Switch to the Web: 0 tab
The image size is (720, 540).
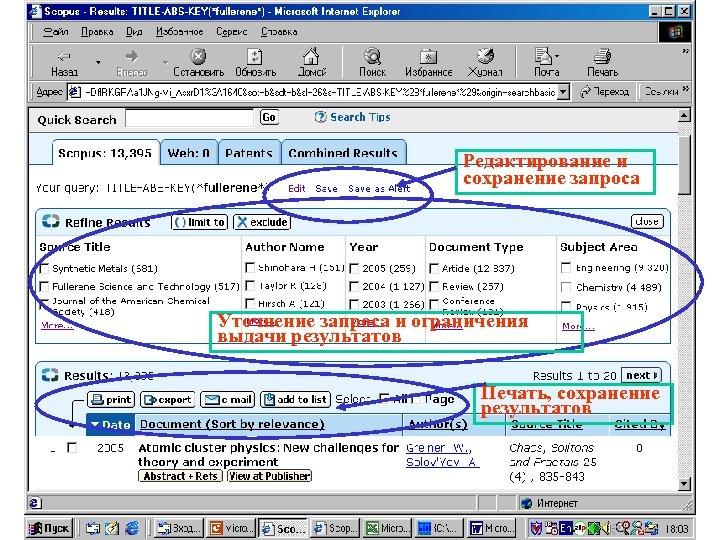[189, 152]
